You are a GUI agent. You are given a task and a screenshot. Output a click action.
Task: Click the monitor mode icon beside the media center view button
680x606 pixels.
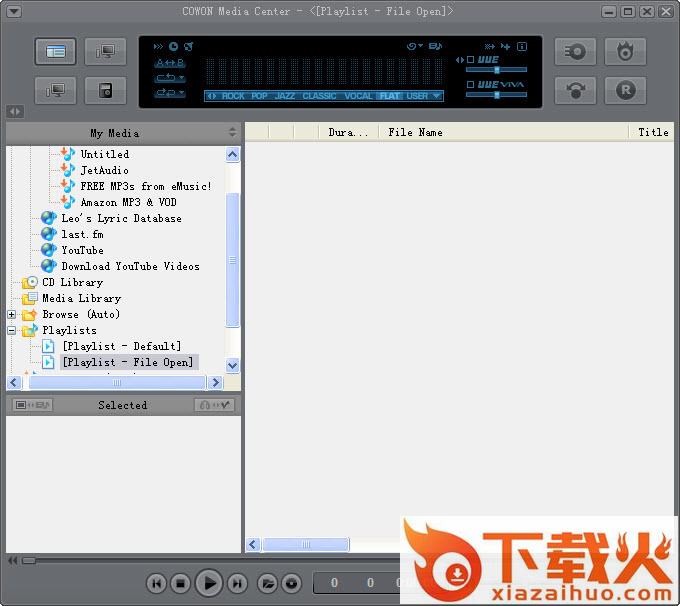click(105, 52)
